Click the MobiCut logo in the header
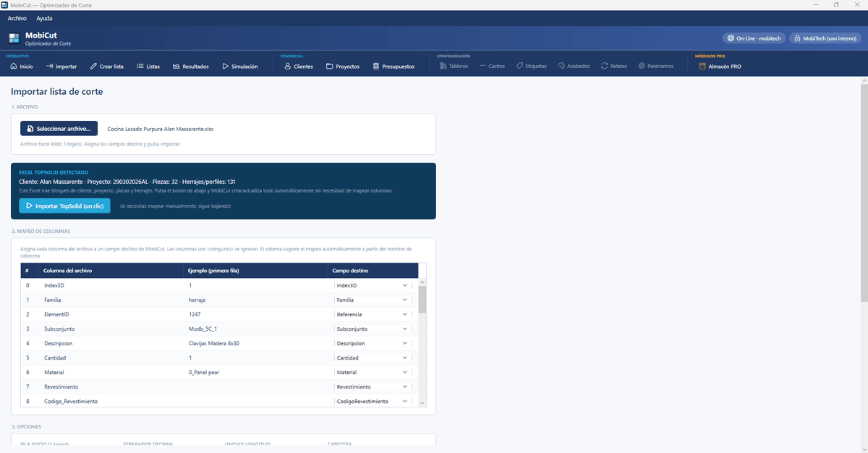This screenshot has height=453, width=868. (14, 38)
